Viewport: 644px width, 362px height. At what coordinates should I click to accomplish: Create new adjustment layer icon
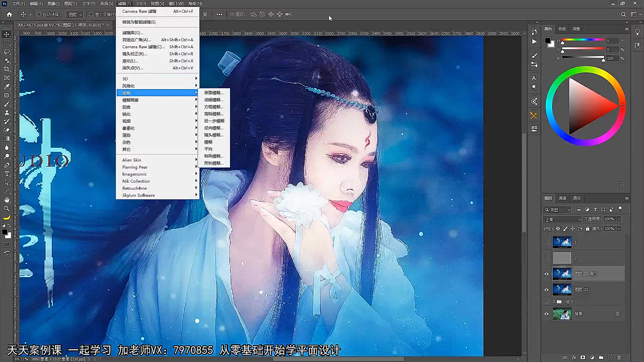(592, 358)
